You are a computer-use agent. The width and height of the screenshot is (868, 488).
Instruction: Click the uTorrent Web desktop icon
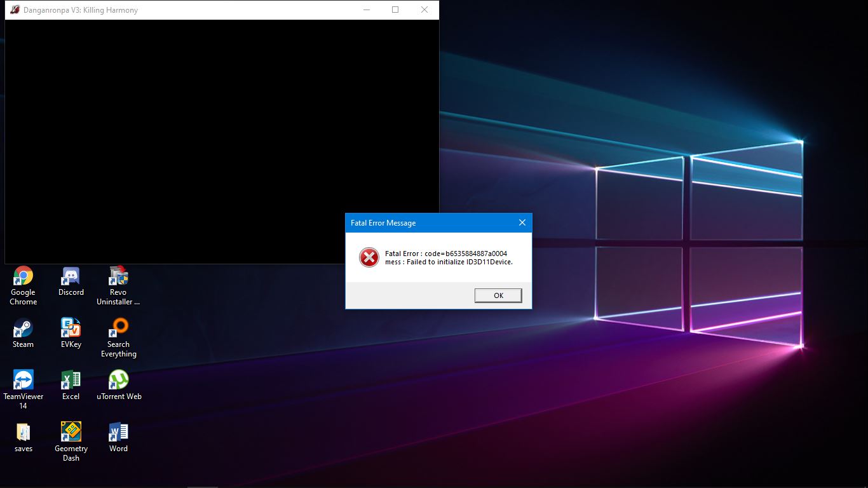[x=118, y=380]
